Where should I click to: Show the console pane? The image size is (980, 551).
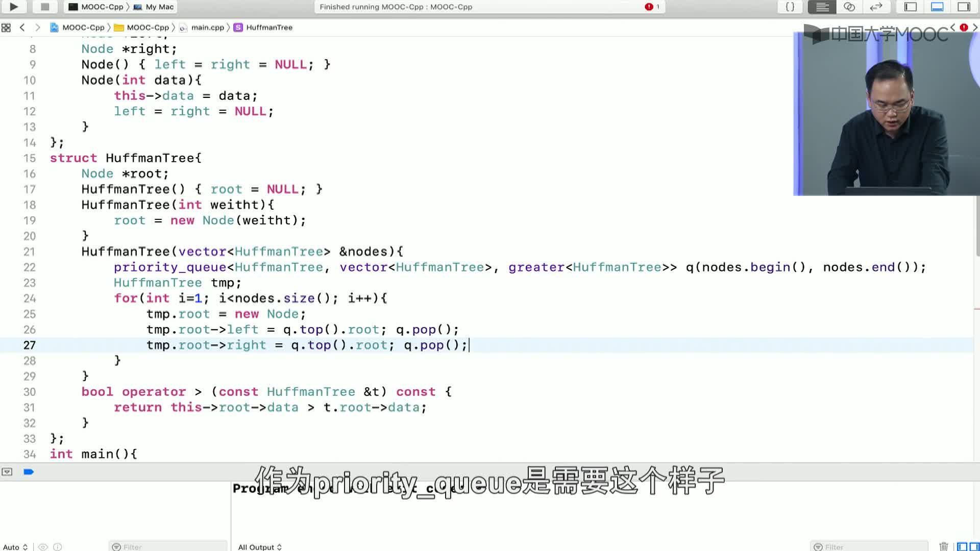tap(974, 547)
